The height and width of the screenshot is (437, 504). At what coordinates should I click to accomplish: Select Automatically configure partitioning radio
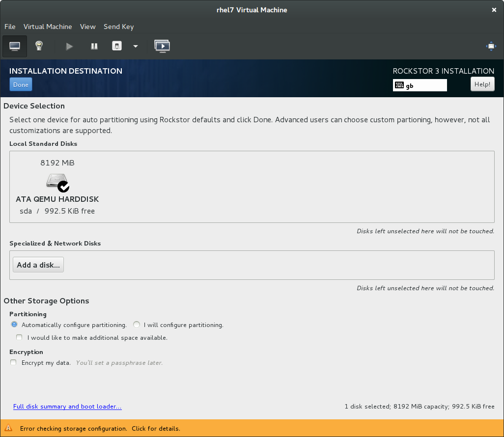[14, 325]
